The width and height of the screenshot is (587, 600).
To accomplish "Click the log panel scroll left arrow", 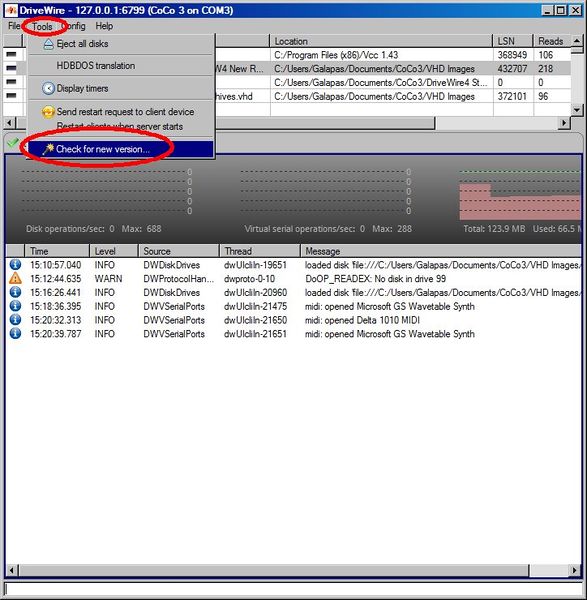I will coord(11,570).
